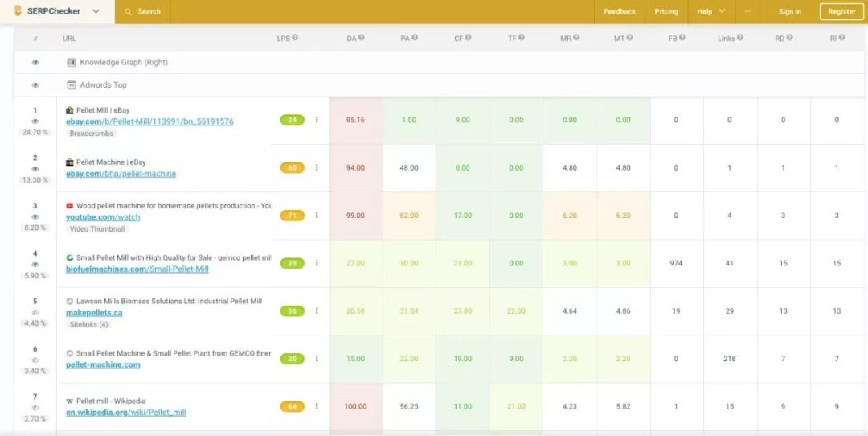868x436 pixels.
Task: Click the RI help question icon
Action: [x=841, y=38]
